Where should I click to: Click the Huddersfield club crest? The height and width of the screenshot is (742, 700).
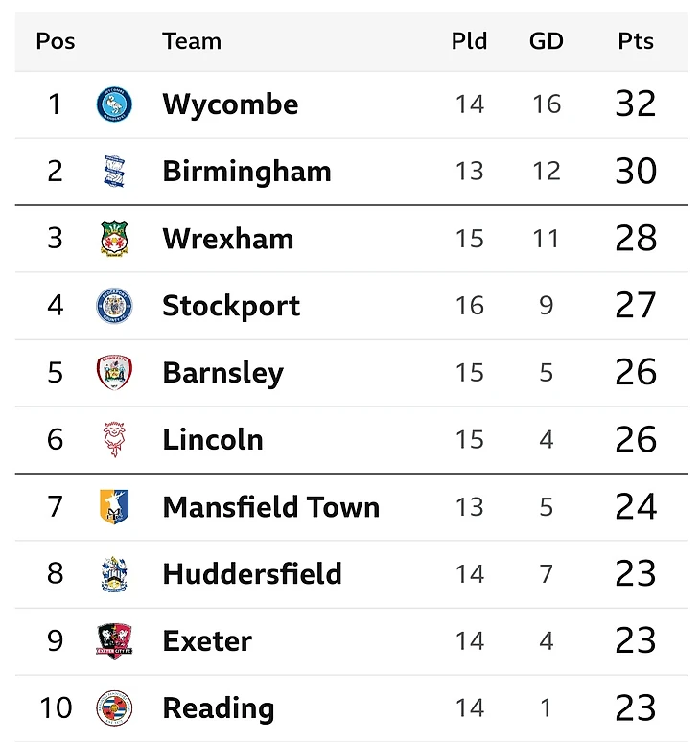[114, 574]
